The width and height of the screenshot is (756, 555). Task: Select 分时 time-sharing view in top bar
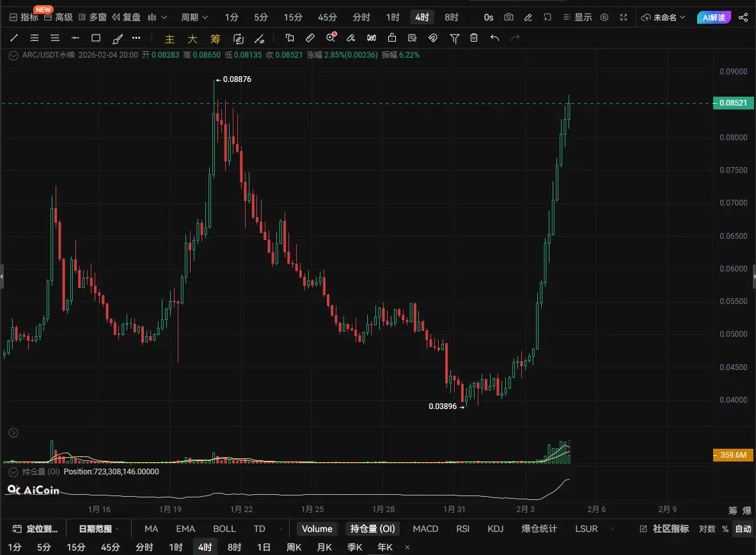(x=361, y=17)
